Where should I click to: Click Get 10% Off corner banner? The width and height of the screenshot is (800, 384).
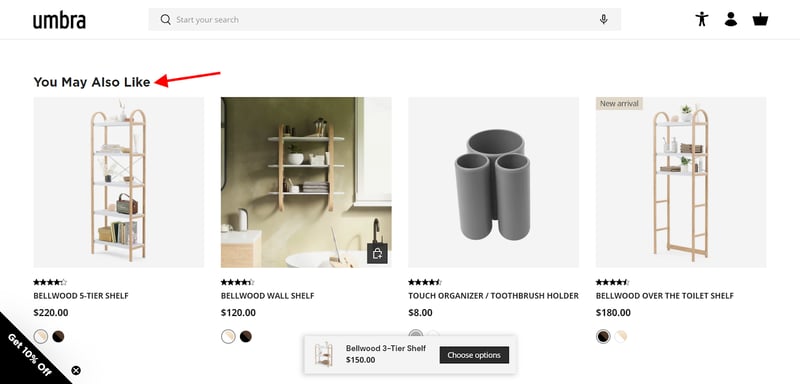(27, 352)
